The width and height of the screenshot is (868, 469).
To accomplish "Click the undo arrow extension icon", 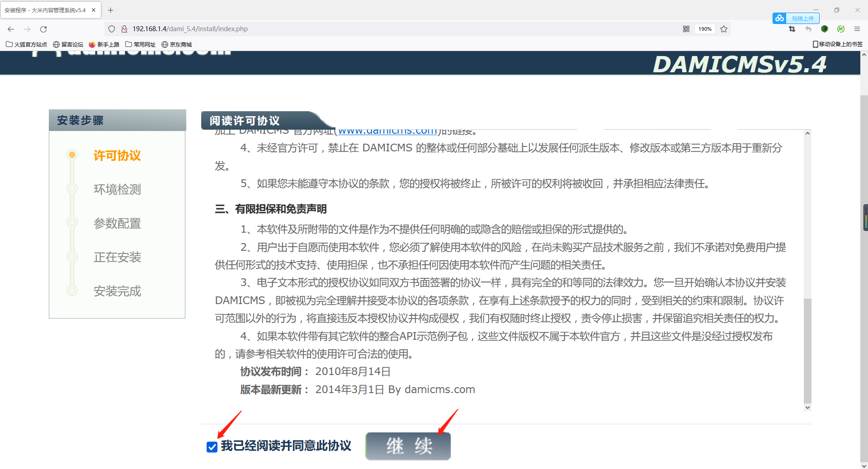I will (808, 28).
